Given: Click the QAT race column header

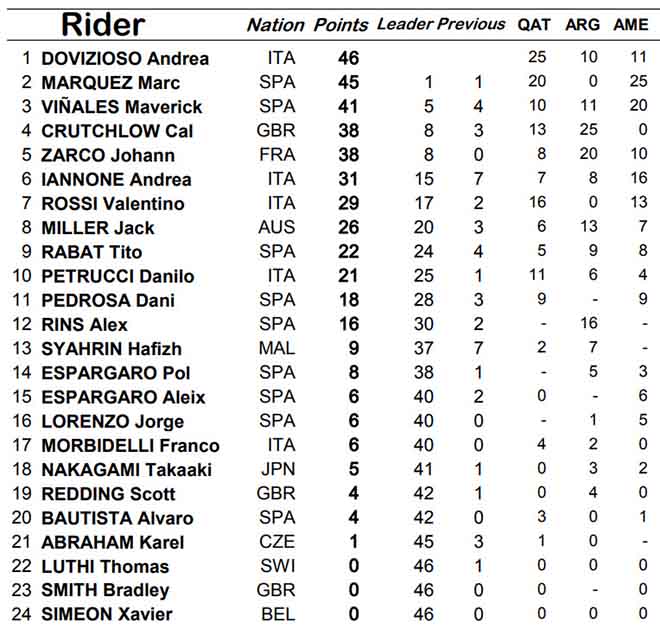Looking at the screenshot, I should coord(533,25).
